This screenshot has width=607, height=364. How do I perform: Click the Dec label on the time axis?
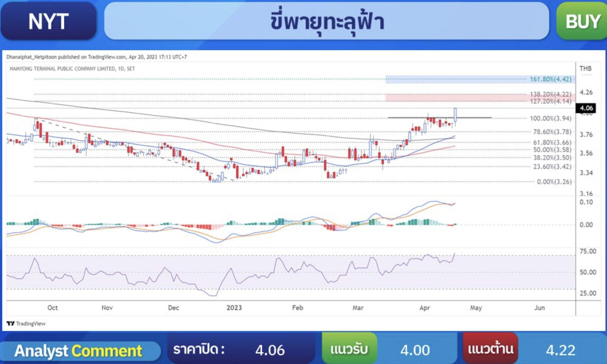tap(173, 308)
